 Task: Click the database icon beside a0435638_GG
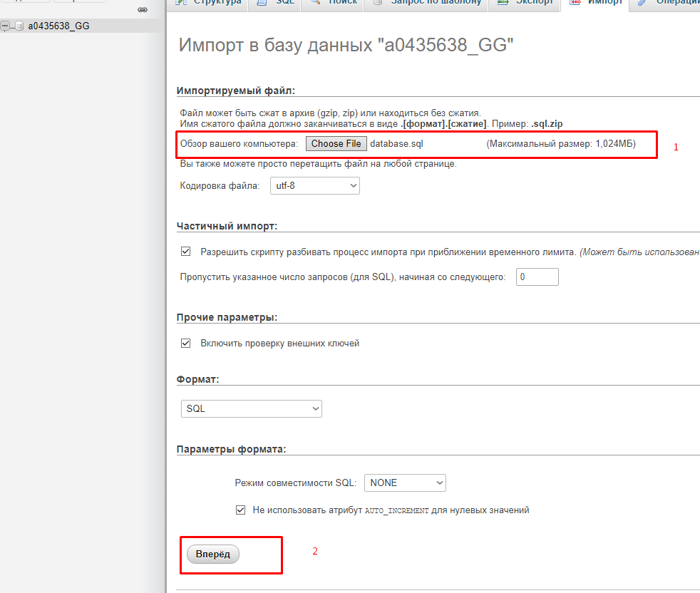tap(19, 26)
